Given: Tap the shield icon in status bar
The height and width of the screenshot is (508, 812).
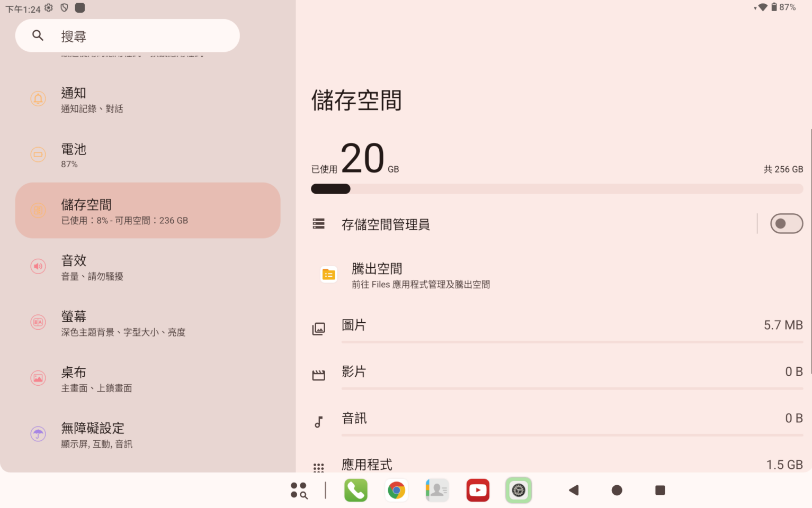Looking at the screenshot, I should point(64,8).
